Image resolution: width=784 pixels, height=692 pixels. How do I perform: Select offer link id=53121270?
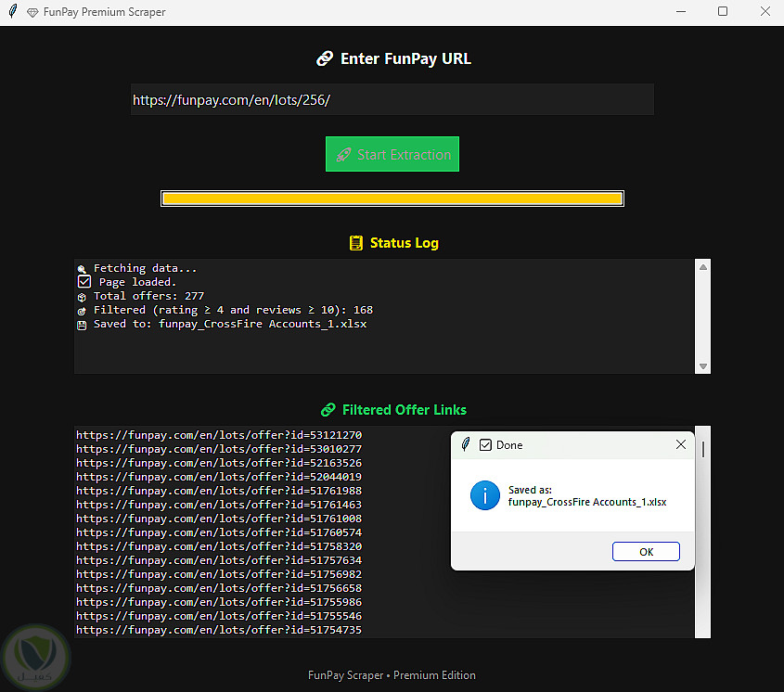point(219,435)
